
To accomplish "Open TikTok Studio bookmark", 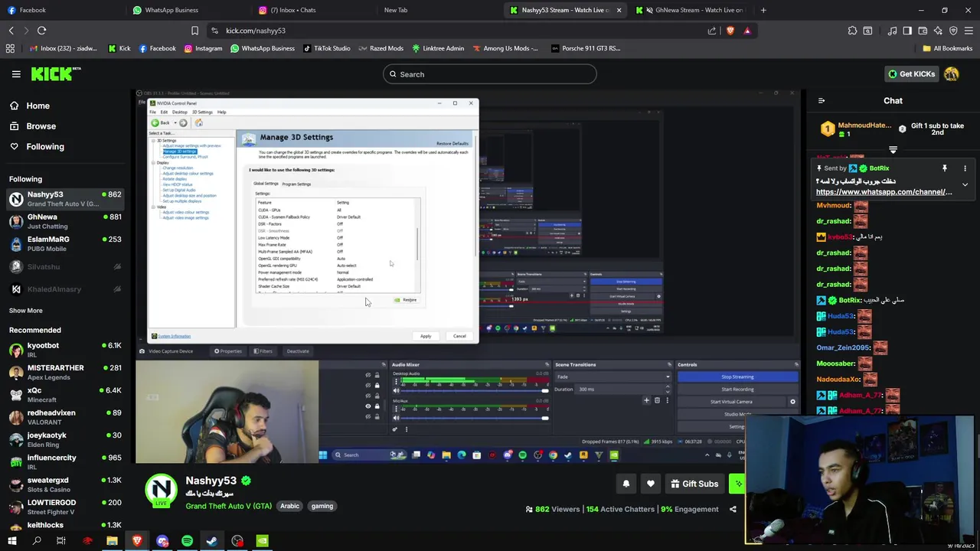I will (326, 48).
